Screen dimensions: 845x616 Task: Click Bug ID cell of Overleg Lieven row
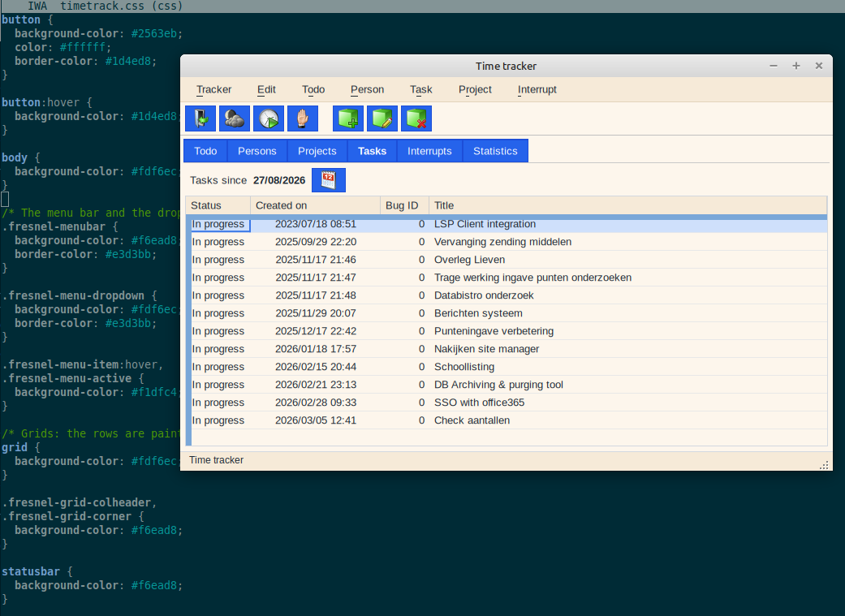[404, 260]
